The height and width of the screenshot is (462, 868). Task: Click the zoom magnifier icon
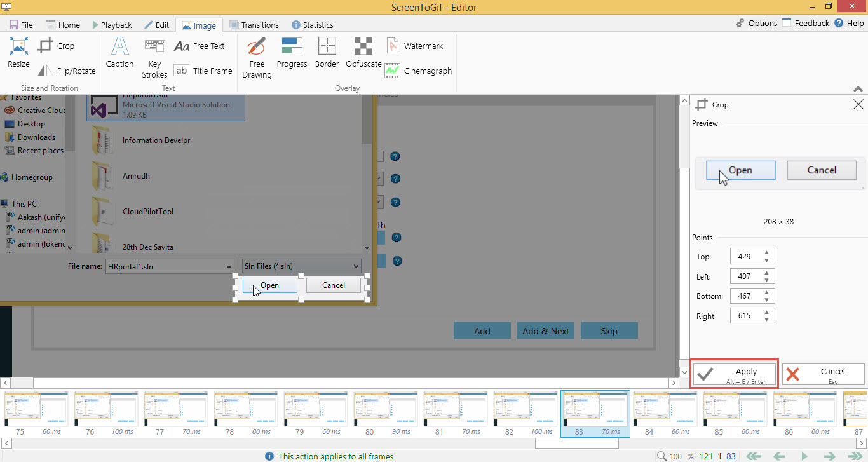(661, 456)
